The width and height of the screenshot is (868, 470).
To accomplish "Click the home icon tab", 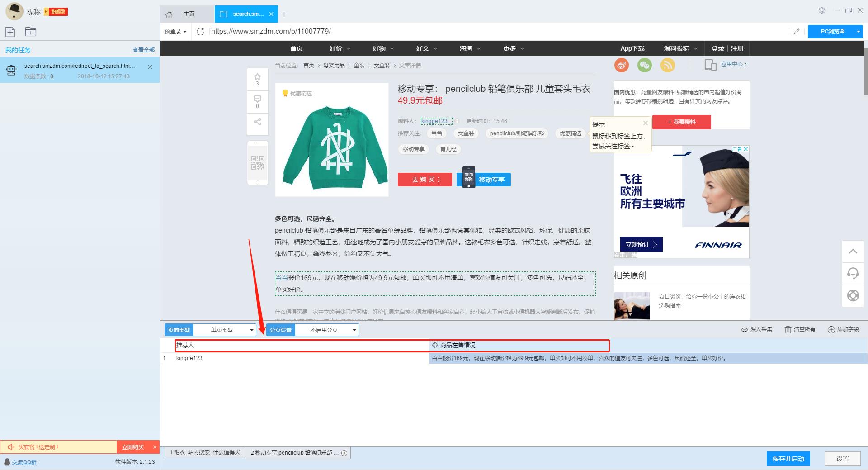I will (x=169, y=14).
